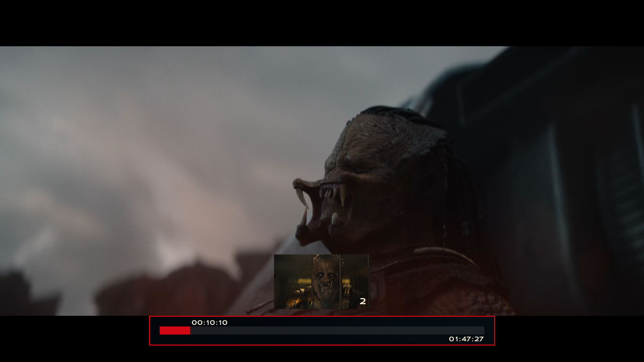Click the chapter number 2 on thumbnail
This screenshot has height=362, width=644.
362,302
